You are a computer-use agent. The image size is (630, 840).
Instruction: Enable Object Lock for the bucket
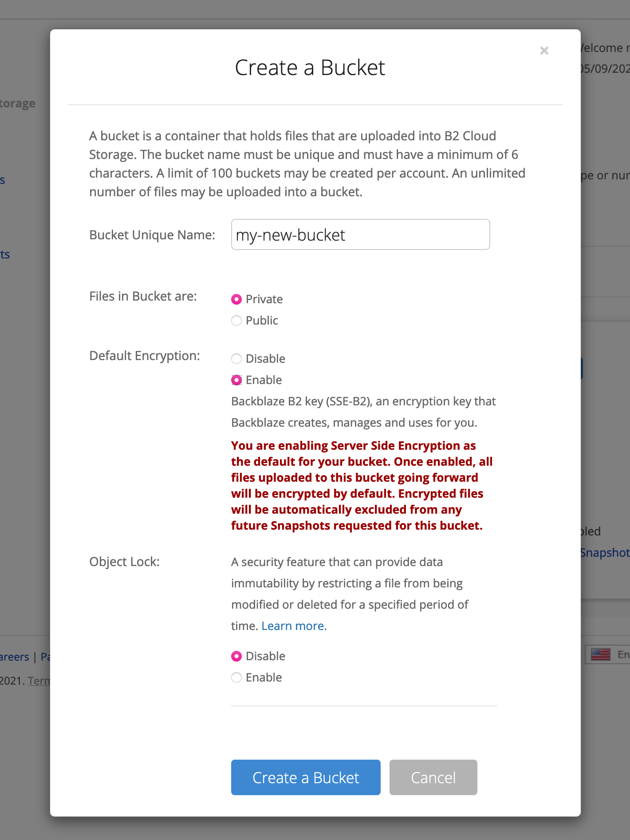236,678
